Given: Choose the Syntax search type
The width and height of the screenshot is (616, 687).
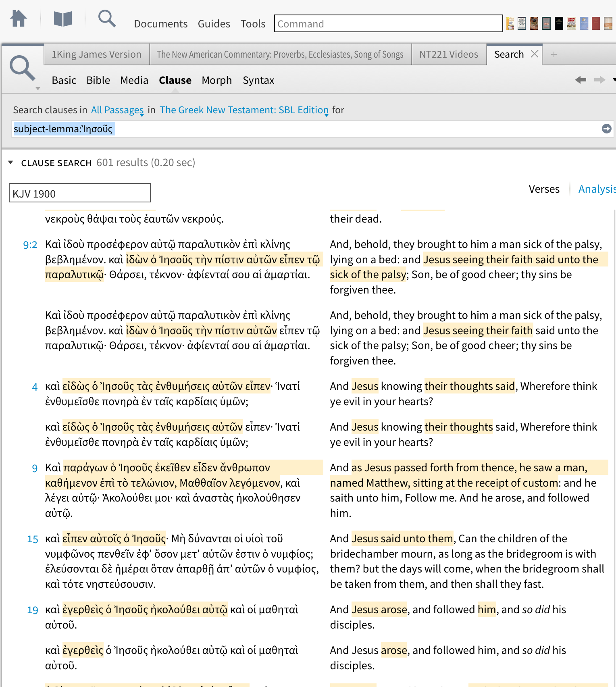Looking at the screenshot, I should coord(258,80).
